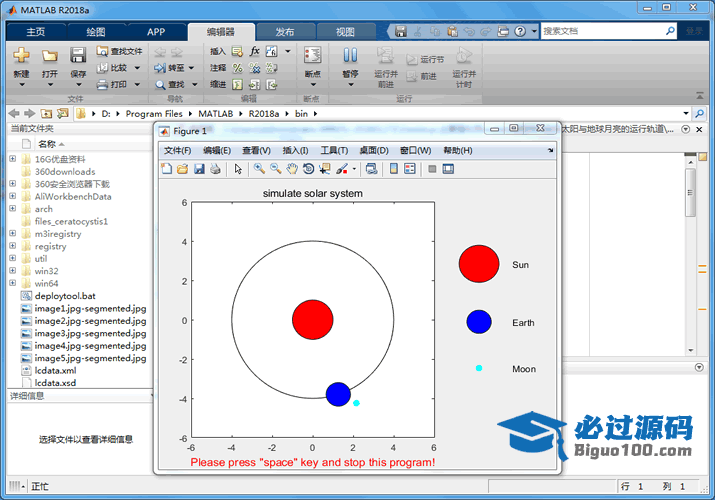Click the New figure icon in Figure 1 toolbar
Image resolution: width=715 pixels, height=500 pixels.
tap(166, 169)
